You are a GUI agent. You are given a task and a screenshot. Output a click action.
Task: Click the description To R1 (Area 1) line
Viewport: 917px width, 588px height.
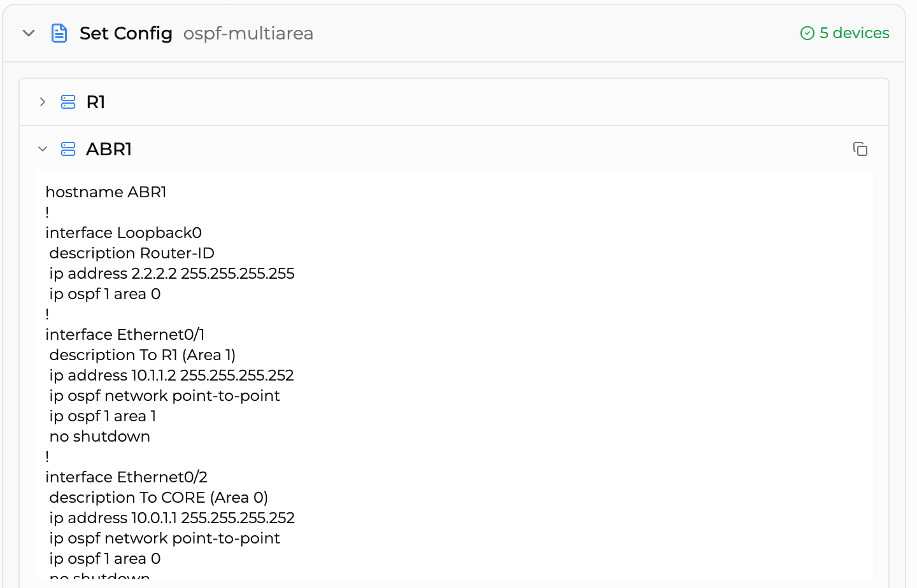[143, 354]
